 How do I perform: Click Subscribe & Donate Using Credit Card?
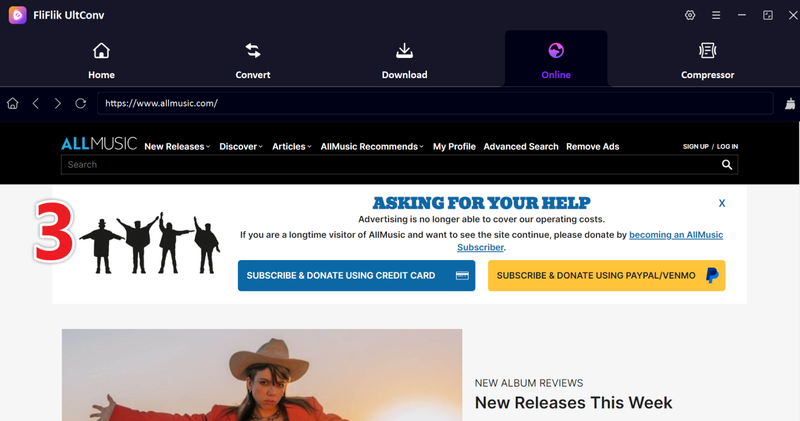[356, 276]
